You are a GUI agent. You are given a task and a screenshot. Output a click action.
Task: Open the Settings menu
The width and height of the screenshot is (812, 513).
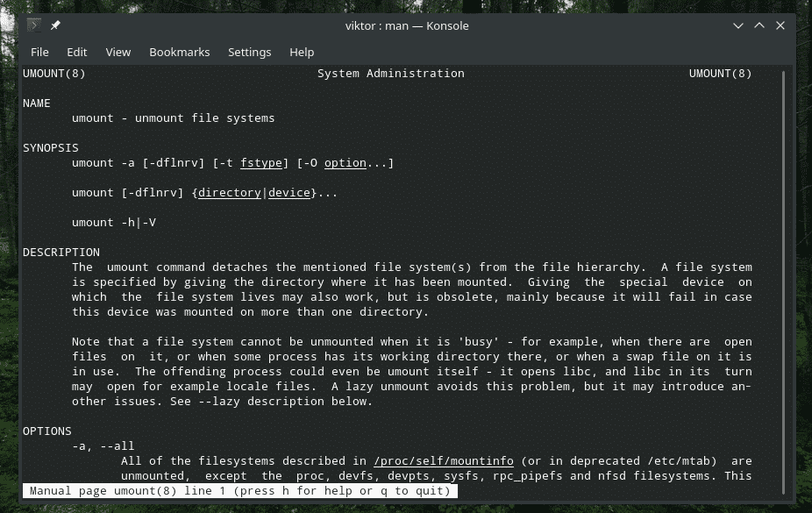coord(249,52)
